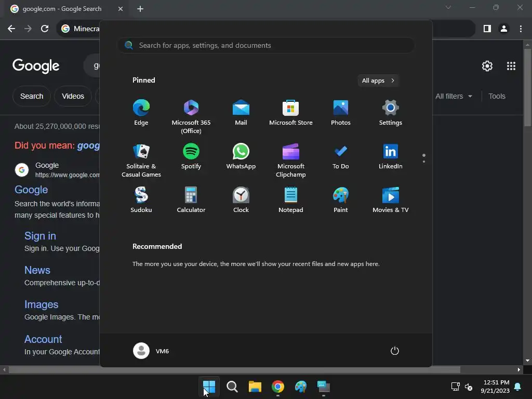Open the clock and date flyout
Viewport: 532px width, 399px height.
(x=495, y=387)
